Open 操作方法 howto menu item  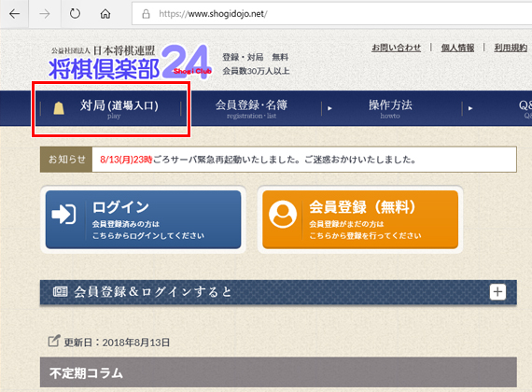[x=390, y=108]
